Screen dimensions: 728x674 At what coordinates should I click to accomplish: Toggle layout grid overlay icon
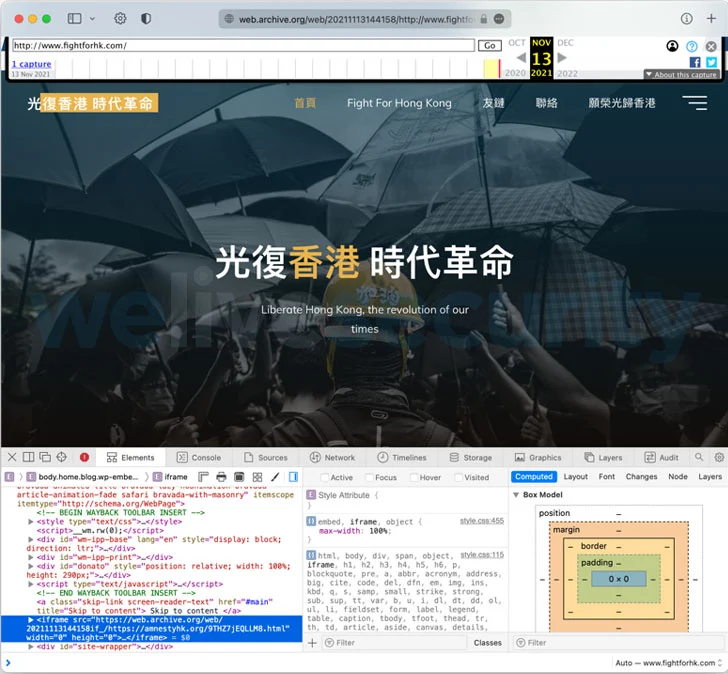point(257,477)
